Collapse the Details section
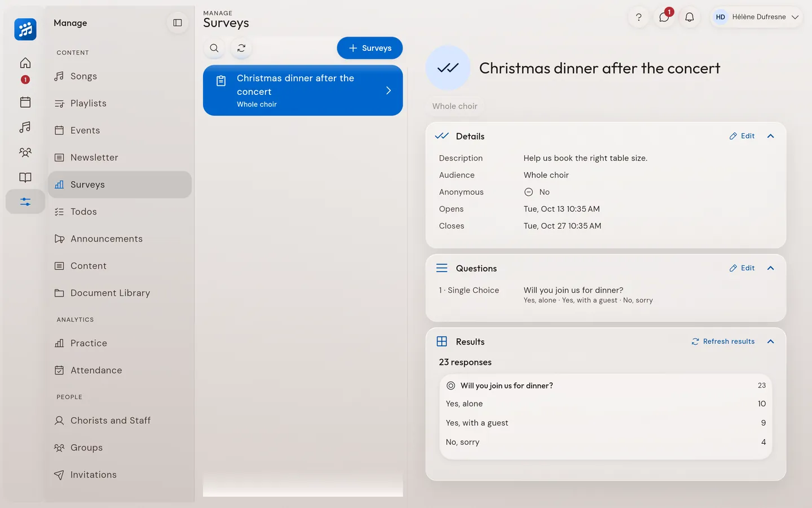The height and width of the screenshot is (508, 812). coord(771,136)
